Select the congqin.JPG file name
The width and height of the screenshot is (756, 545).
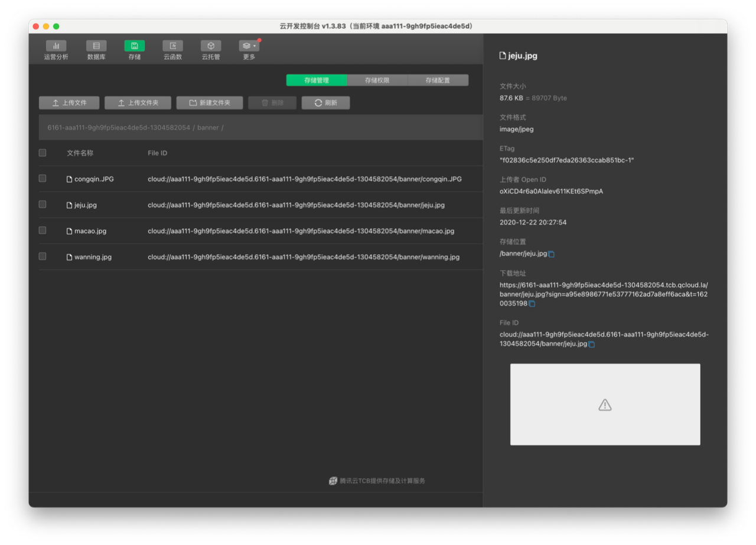94,179
